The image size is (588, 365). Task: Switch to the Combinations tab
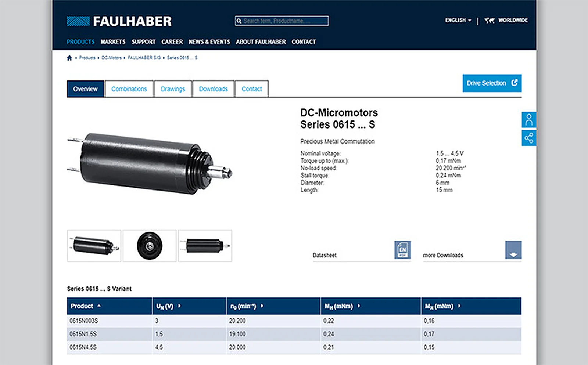129,89
